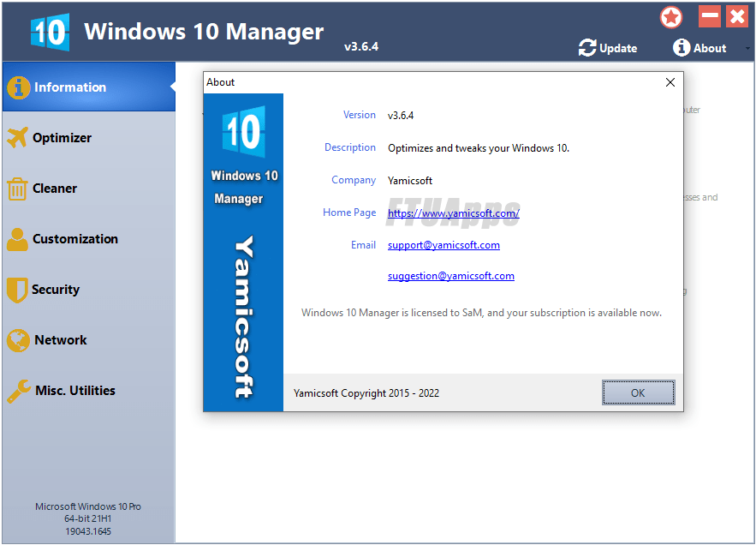Click the v3.6.4 label in title bar
The width and height of the screenshot is (756, 545).
[x=361, y=47]
